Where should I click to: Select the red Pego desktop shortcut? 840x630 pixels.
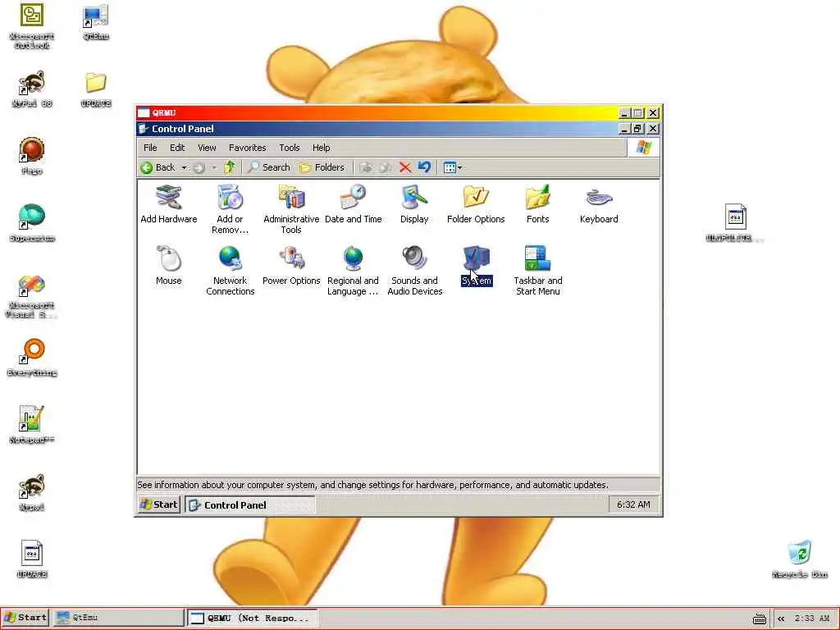point(32,156)
